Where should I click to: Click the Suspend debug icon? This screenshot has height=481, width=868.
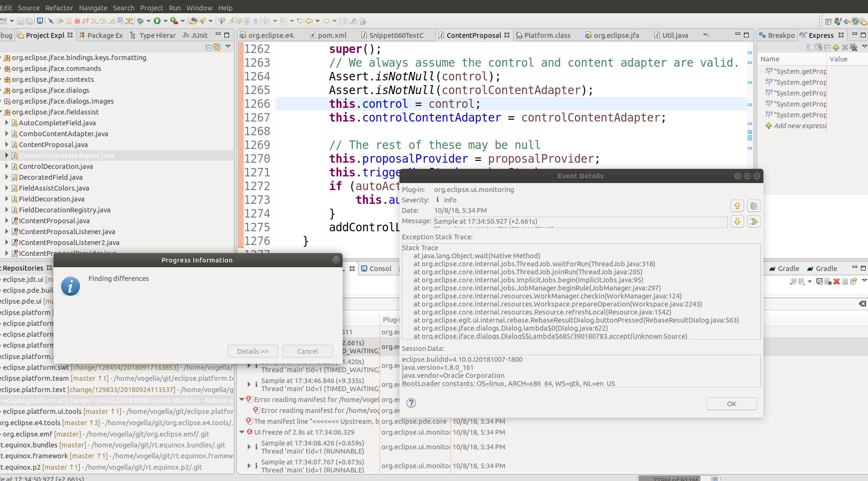pos(69,21)
